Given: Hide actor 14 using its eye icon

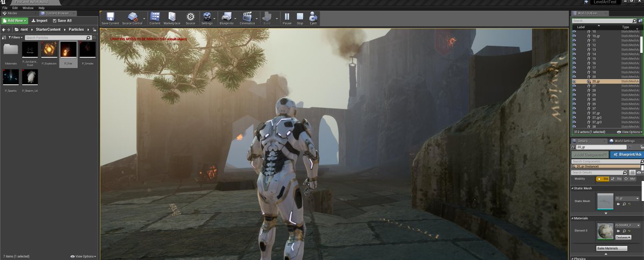Looking at the screenshot, I should click(x=574, y=54).
